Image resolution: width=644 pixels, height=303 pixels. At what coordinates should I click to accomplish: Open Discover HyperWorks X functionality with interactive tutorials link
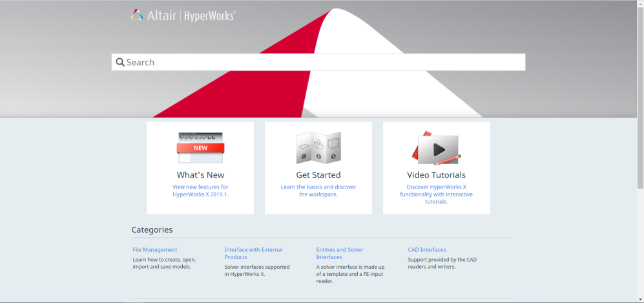pos(436,194)
